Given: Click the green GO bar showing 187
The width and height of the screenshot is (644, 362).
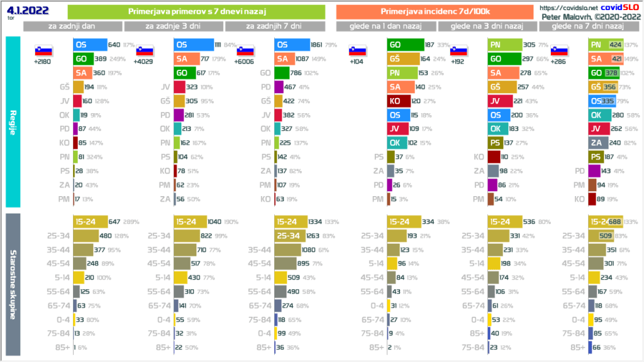Looking at the screenshot, I should [x=404, y=45].
